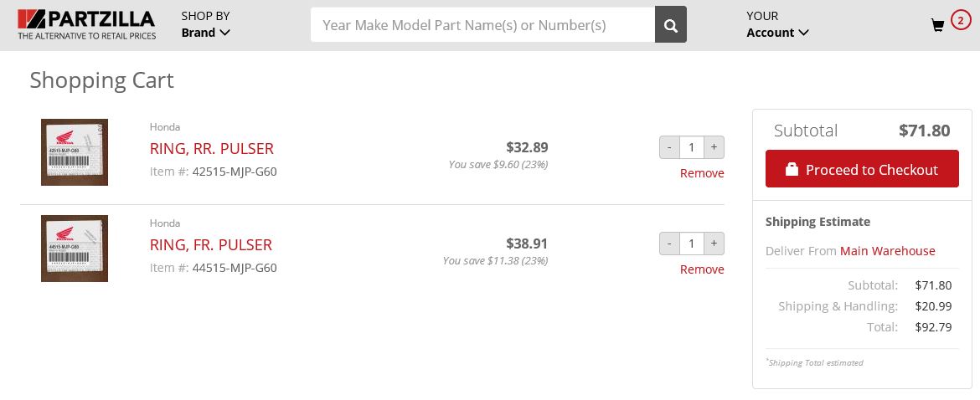Open the RING, RR. PULSER product link
This screenshot has height=400, width=980.
pyautogui.click(x=211, y=148)
